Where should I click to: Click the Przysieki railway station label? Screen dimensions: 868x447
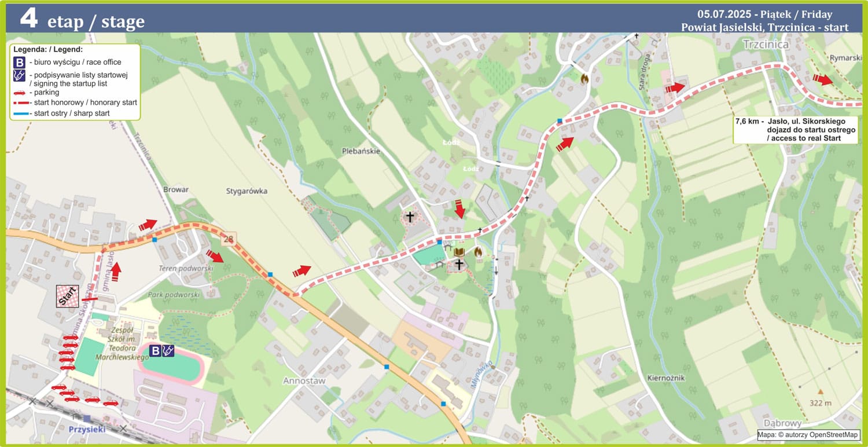86,429
